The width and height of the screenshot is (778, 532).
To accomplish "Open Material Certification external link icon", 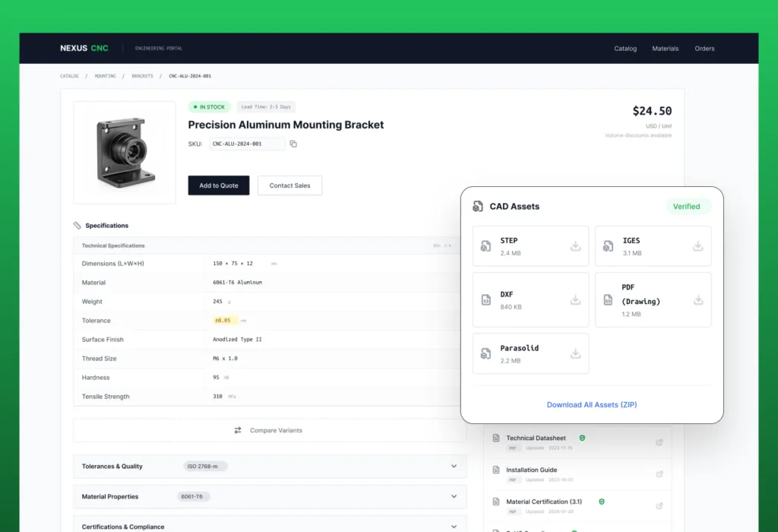I will click(659, 505).
